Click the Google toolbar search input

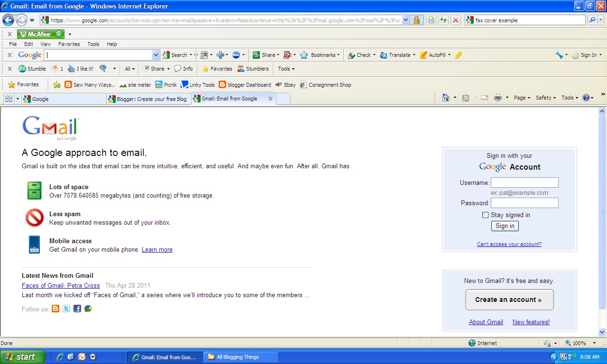click(99, 55)
